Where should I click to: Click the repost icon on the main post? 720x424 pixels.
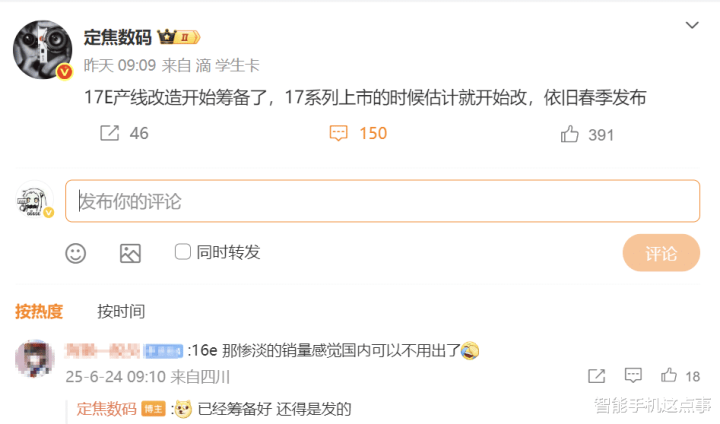point(110,133)
